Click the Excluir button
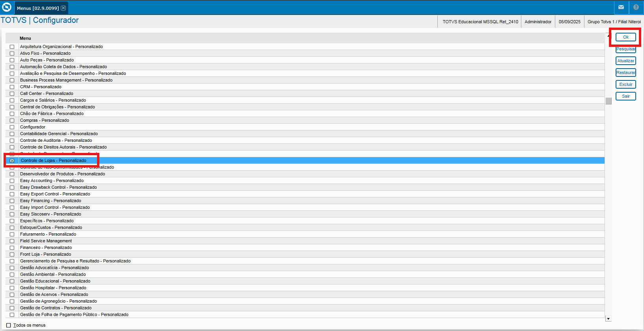The height and width of the screenshot is (331, 644). [626, 84]
